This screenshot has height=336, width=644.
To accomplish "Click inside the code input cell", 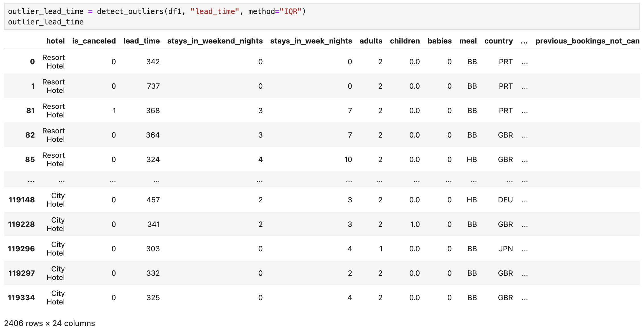I will point(321,16).
